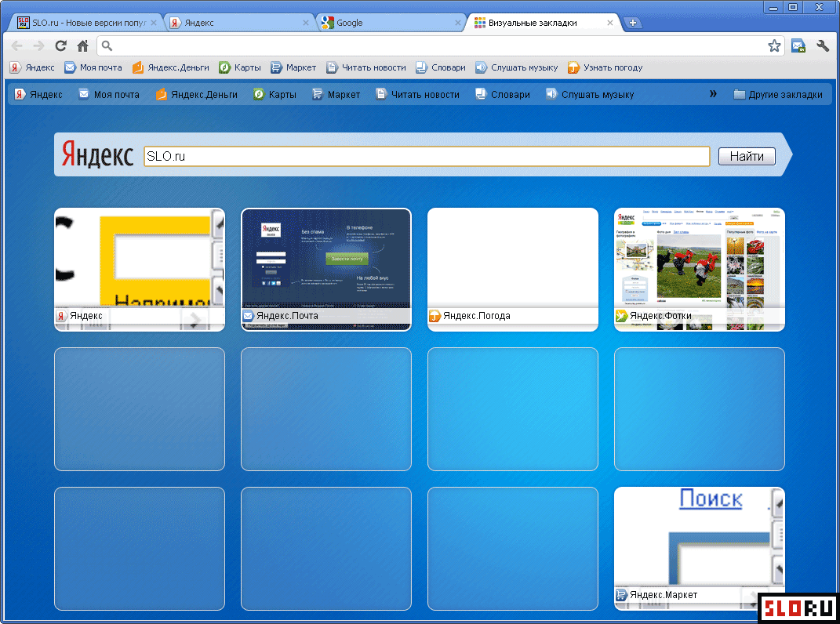The width and height of the screenshot is (840, 624).
Task: Click Слушать музыку on the blue bookmarks bar
Action: (590, 94)
